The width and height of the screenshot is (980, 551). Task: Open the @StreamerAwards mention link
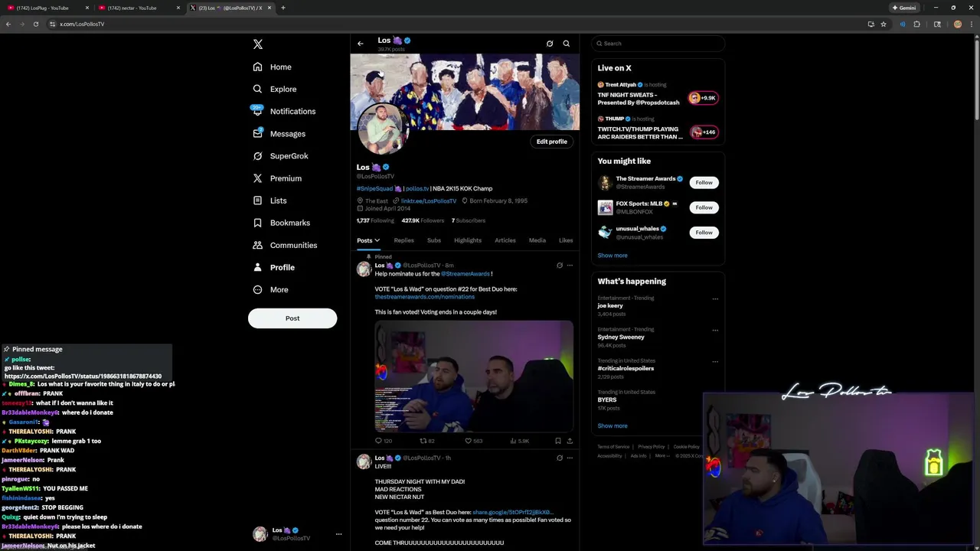pos(465,274)
